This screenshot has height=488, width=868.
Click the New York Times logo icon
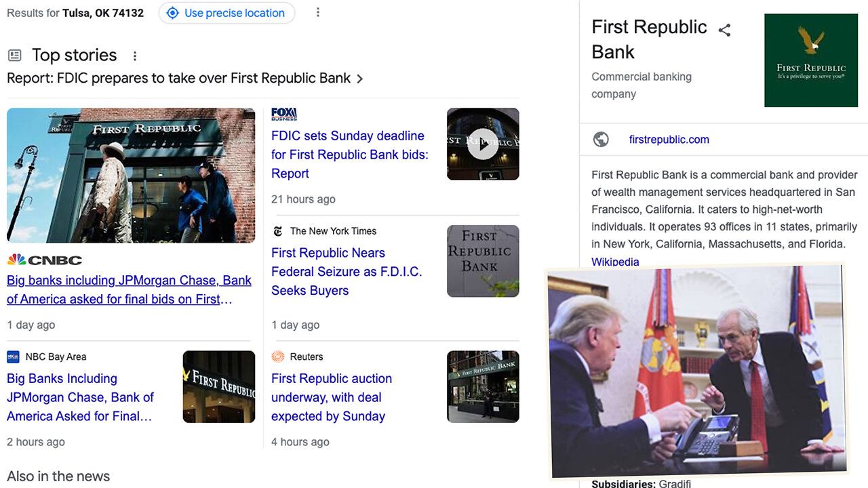point(277,231)
